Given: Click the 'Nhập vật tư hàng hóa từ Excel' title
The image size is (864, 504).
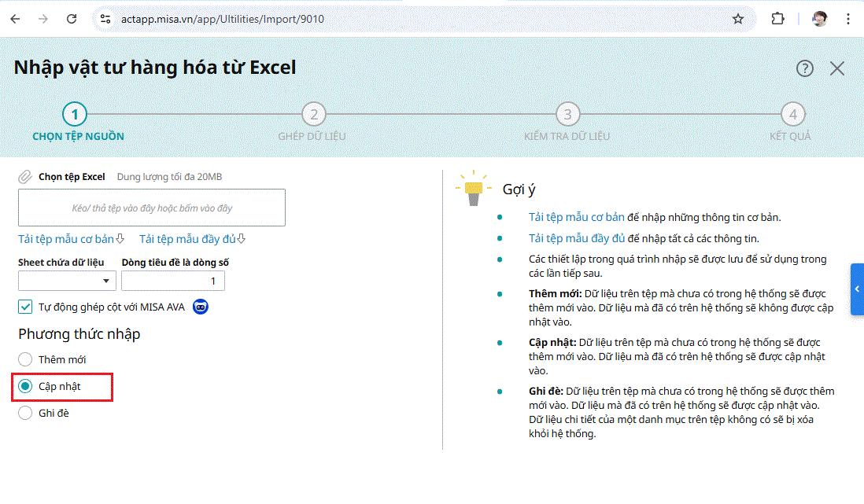Looking at the screenshot, I should [x=155, y=68].
